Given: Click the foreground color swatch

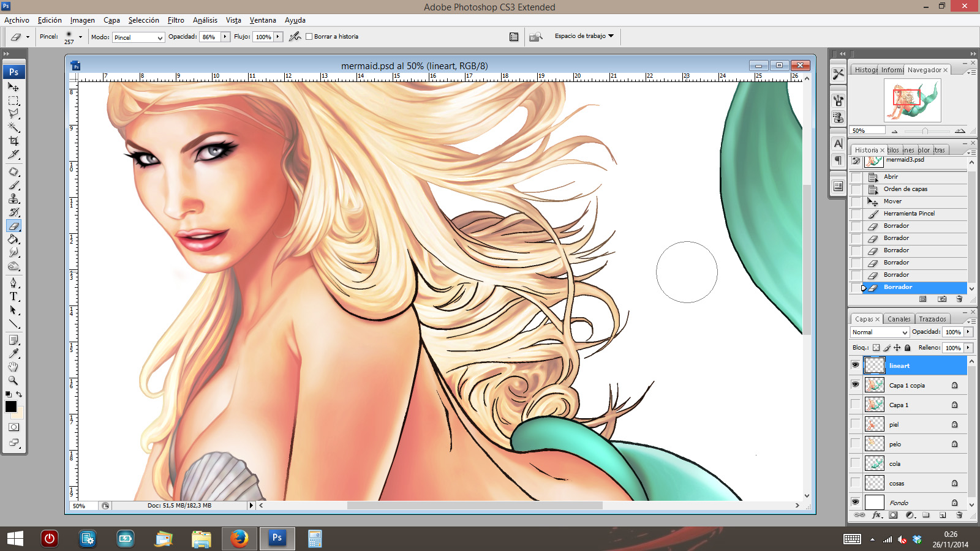Looking at the screenshot, I should [10, 406].
